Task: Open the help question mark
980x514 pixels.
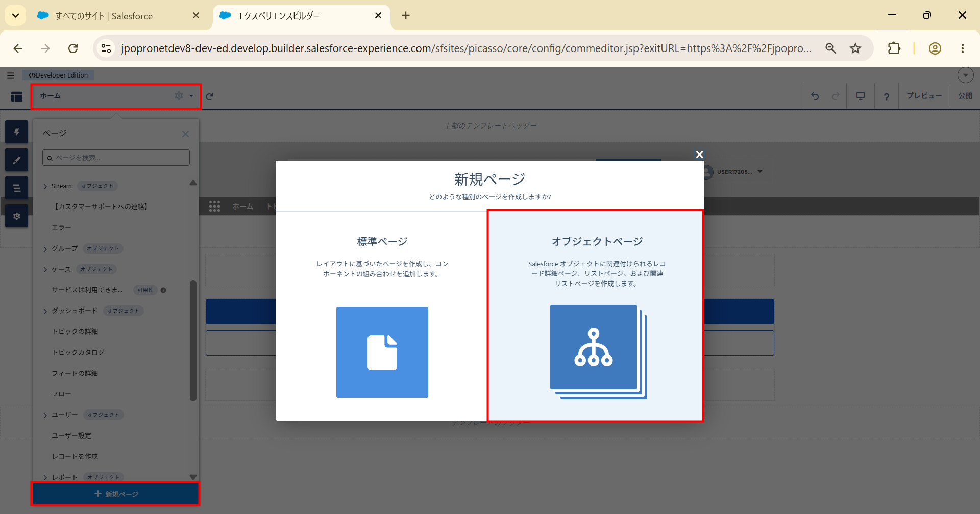Action: click(x=887, y=96)
